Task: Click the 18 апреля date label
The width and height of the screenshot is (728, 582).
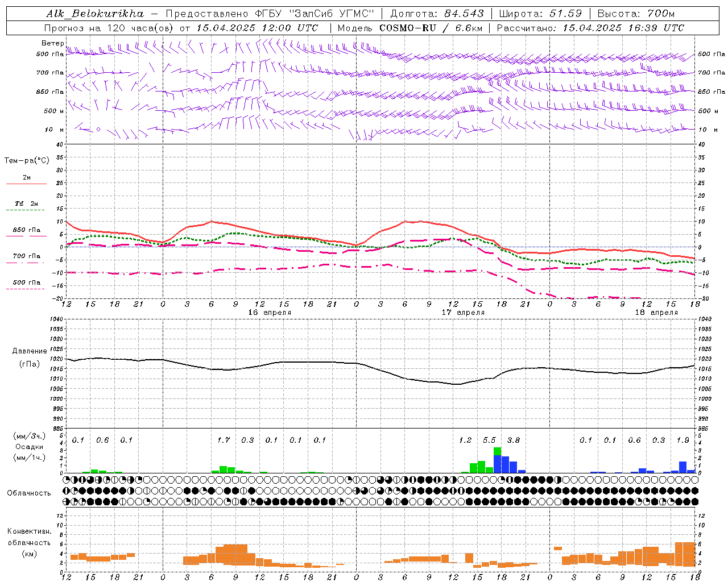Action: [x=656, y=313]
